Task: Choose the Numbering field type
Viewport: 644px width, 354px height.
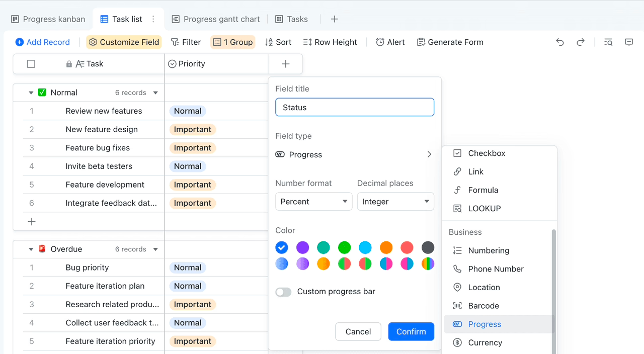Action: 498,250
